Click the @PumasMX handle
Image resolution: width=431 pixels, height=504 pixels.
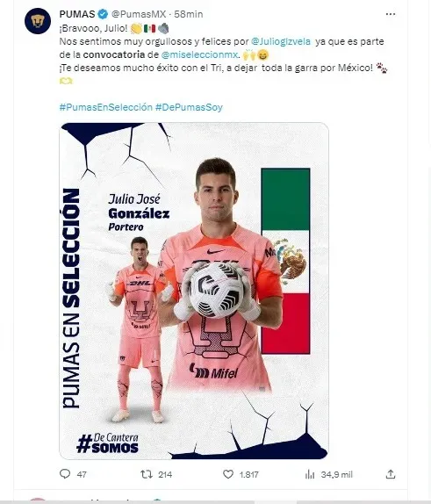139,14
